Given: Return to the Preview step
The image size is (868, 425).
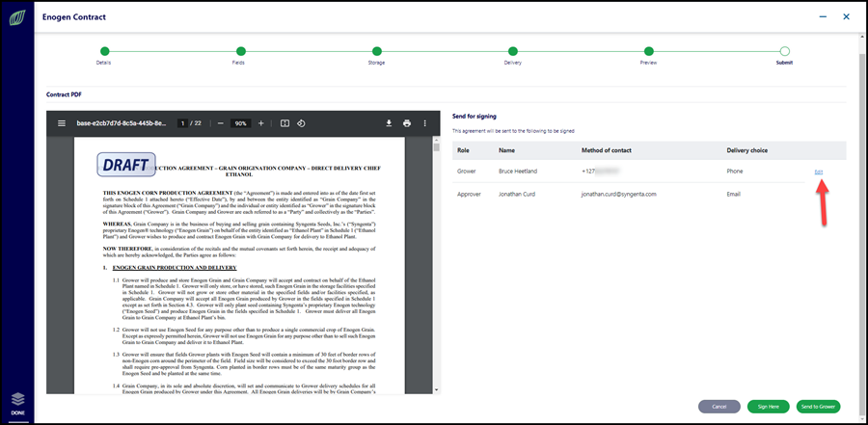Looking at the screenshot, I should click(x=649, y=51).
